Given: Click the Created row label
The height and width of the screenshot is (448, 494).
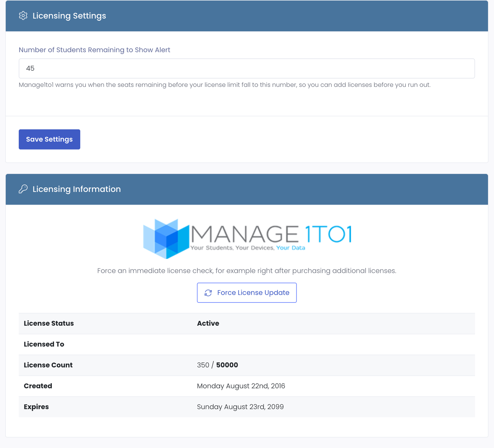Looking at the screenshot, I should [x=38, y=386].
